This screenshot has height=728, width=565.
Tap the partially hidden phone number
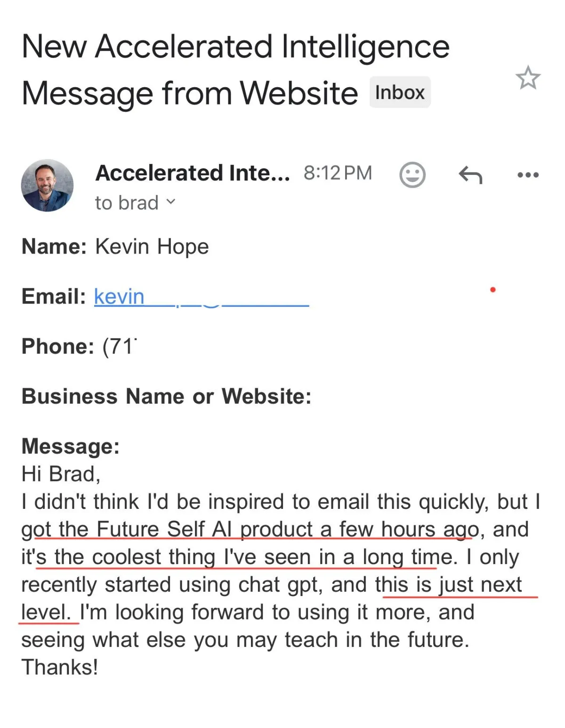120,346
